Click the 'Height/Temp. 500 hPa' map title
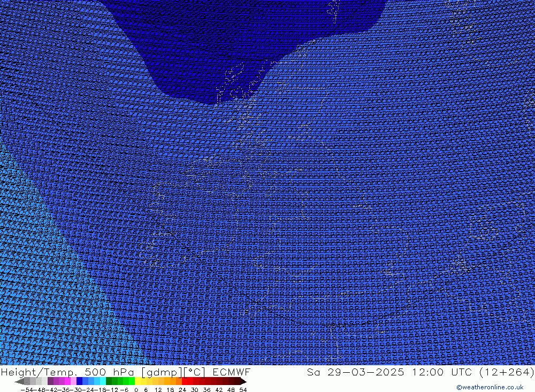 67,372
